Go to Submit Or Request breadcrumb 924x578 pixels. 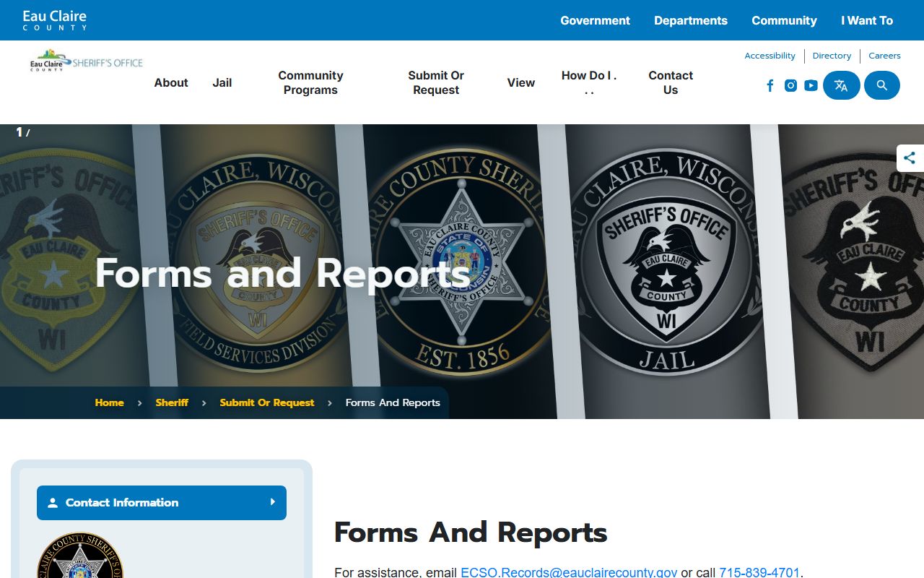267,402
